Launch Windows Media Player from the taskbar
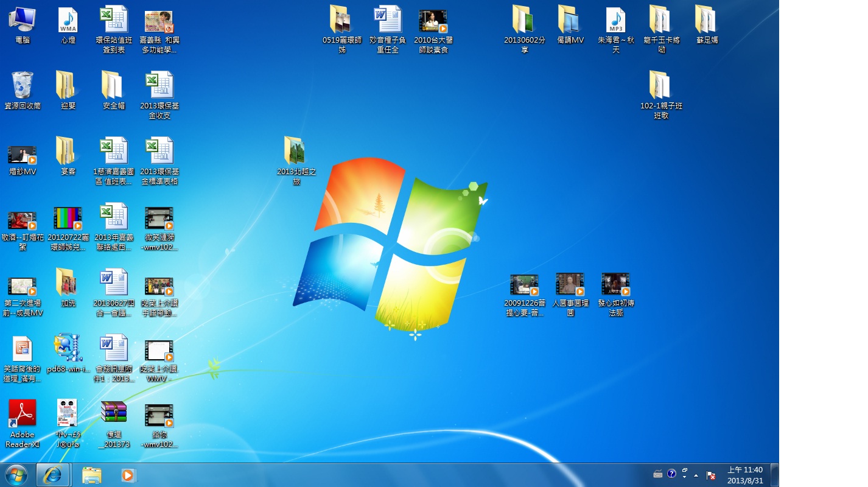 tap(128, 475)
